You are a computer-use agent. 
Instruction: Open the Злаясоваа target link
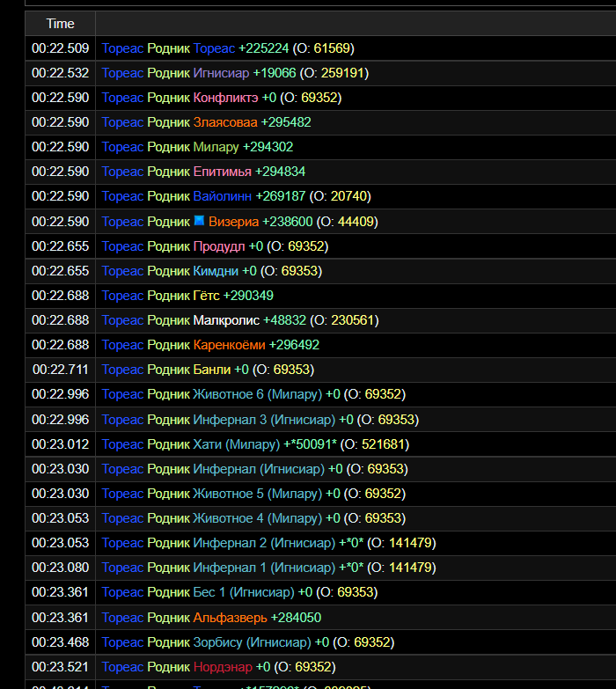click(x=225, y=122)
